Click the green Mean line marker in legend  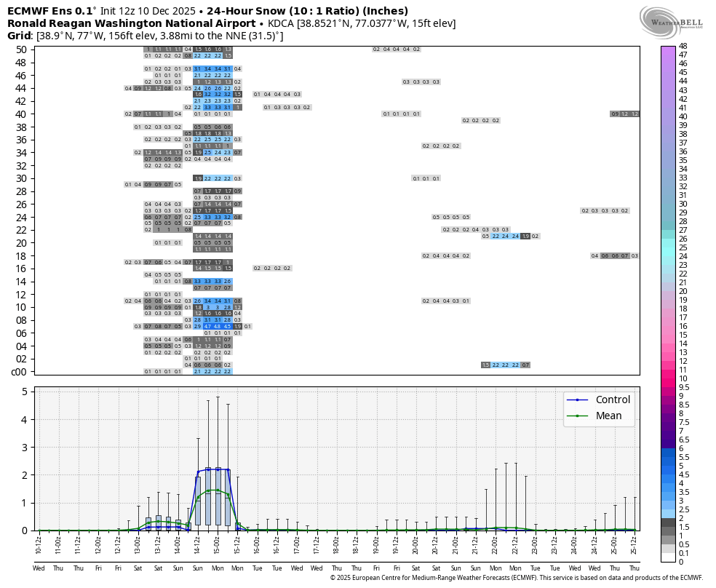click(578, 416)
